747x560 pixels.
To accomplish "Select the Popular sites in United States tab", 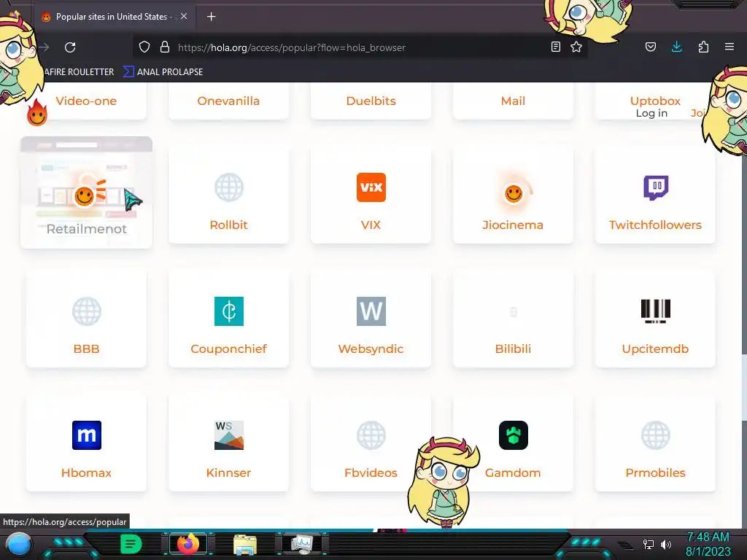I will point(115,17).
